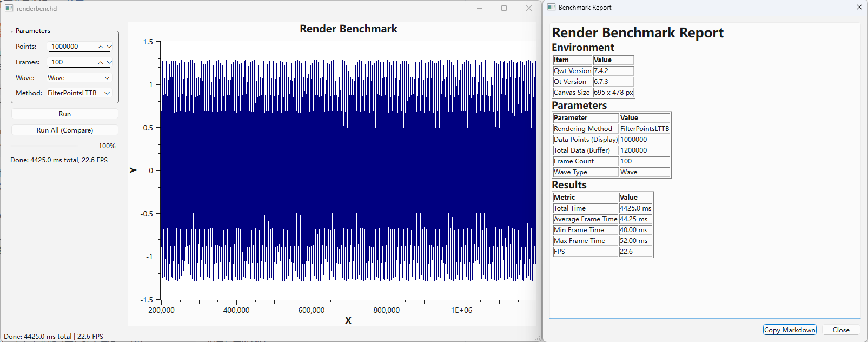Click the 100% progress bar
The image size is (868, 342).
point(64,146)
